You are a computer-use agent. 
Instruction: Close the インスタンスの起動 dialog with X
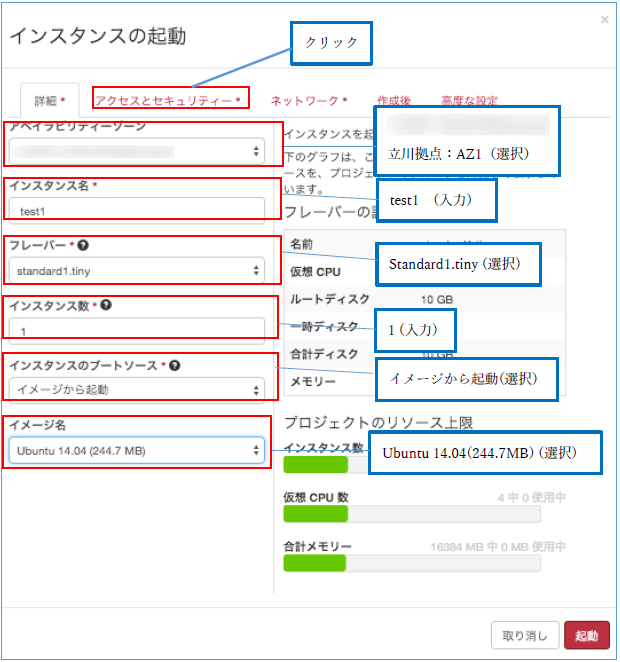(604, 20)
